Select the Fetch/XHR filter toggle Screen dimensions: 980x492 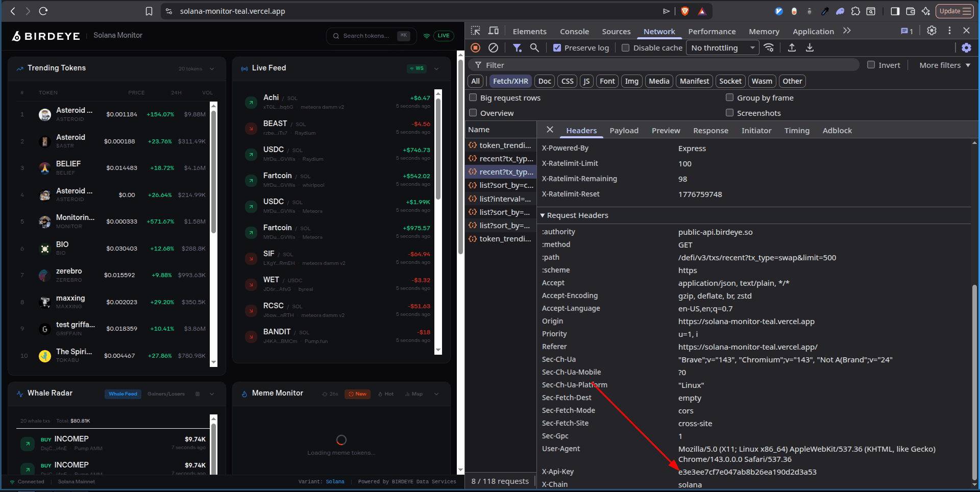coord(510,81)
